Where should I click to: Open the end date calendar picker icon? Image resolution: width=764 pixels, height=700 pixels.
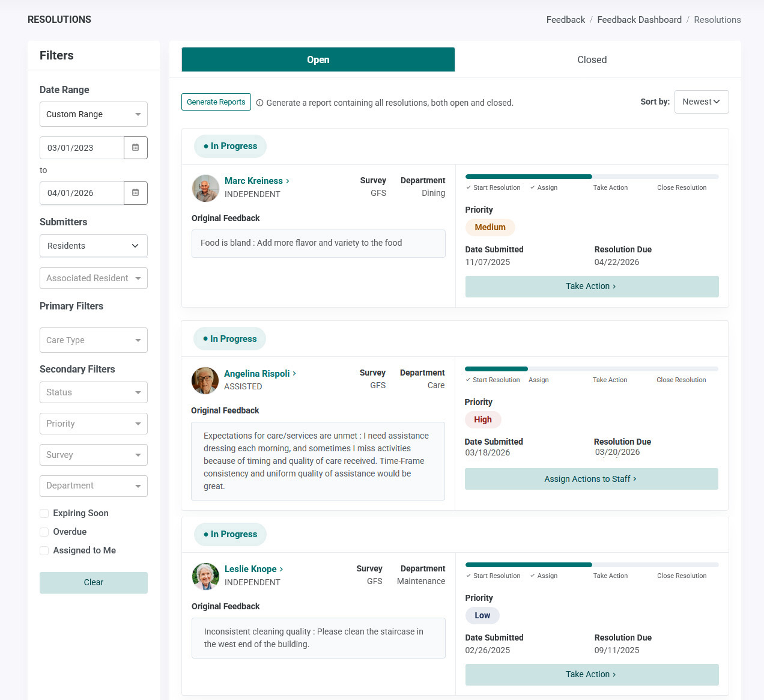coord(136,193)
